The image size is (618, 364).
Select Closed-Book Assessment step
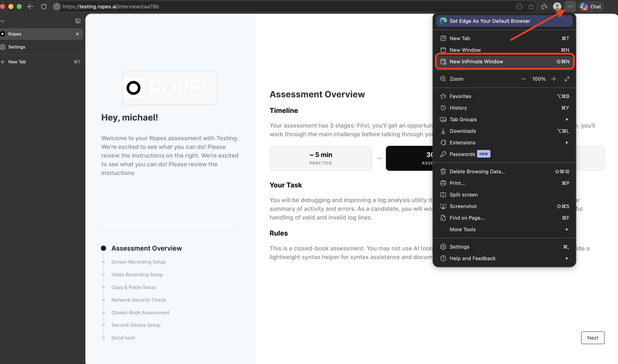click(140, 312)
